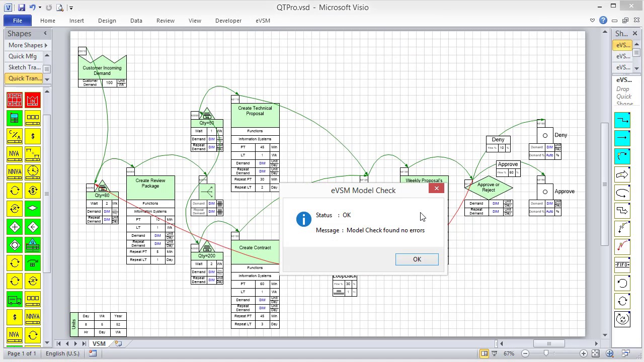Click the zoom slider handle

tap(546, 353)
